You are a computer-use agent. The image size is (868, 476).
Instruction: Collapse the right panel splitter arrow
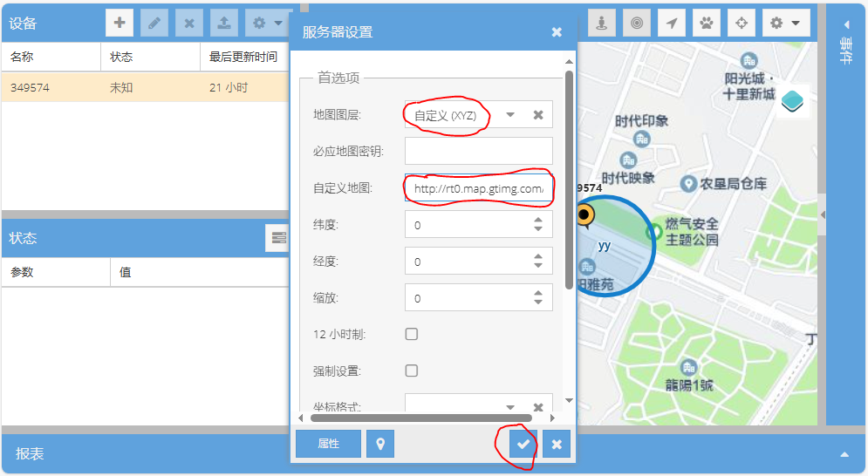(823, 214)
